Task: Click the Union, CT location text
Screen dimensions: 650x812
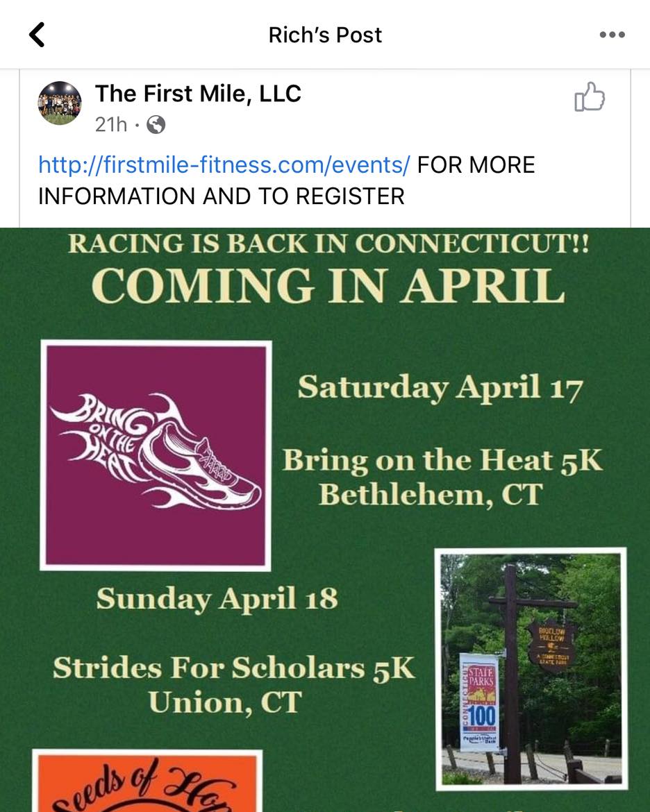Action: point(224,702)
